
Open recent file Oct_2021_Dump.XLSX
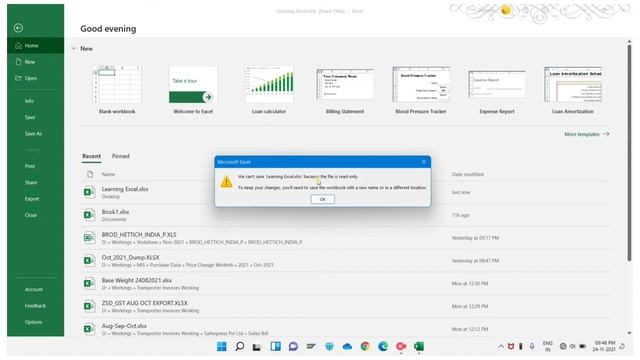pyautogui.click(x=345, y=261)
